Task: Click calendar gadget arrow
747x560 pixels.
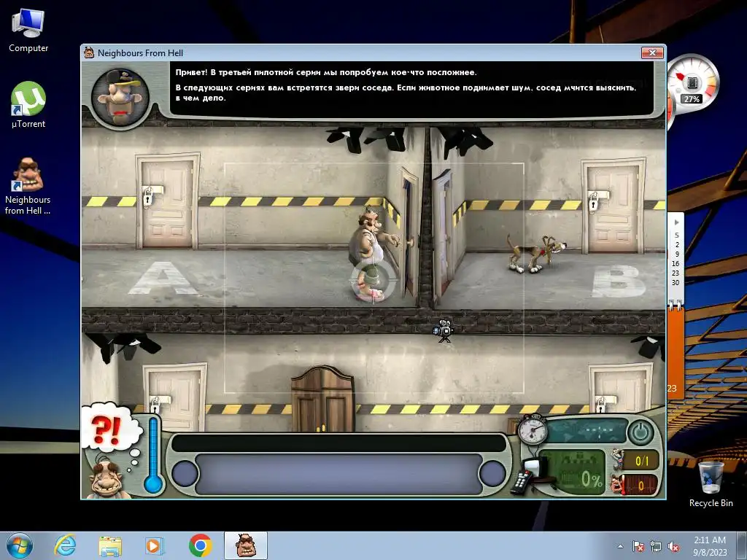Action: pos(676,222)
